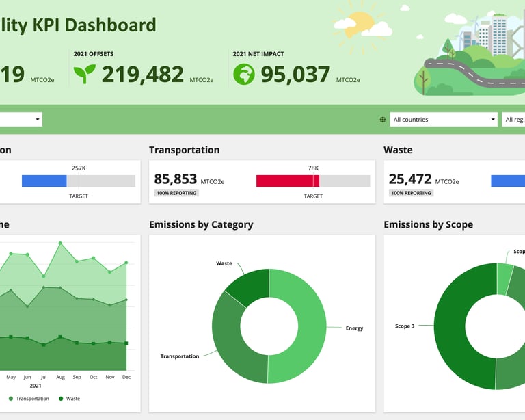Click the Oct axis label on area chart
This screenshot has height=420, width=525.
94,377
